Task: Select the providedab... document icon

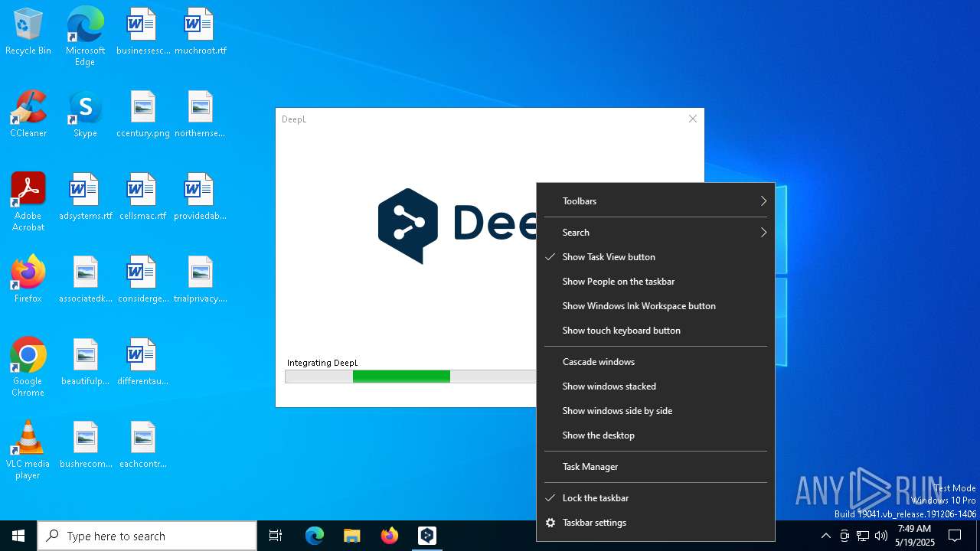Action: (200, 197)
